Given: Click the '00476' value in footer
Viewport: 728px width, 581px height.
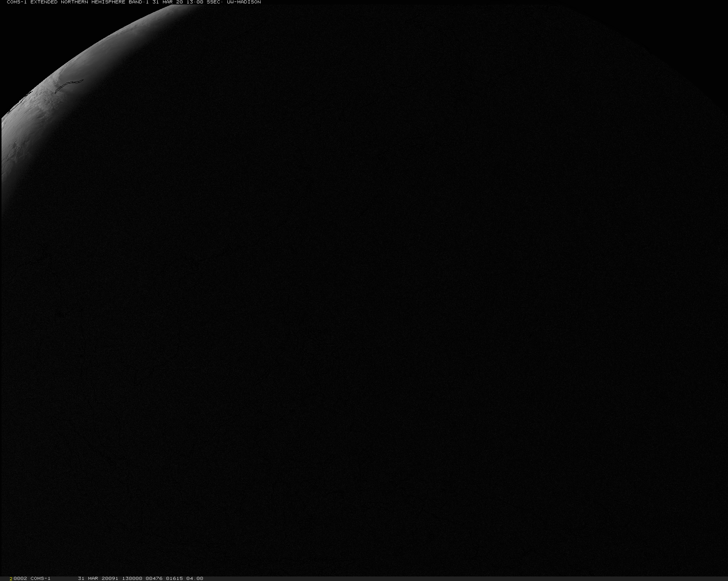Looking at the screenshot, I should click(x=154, y=578).
